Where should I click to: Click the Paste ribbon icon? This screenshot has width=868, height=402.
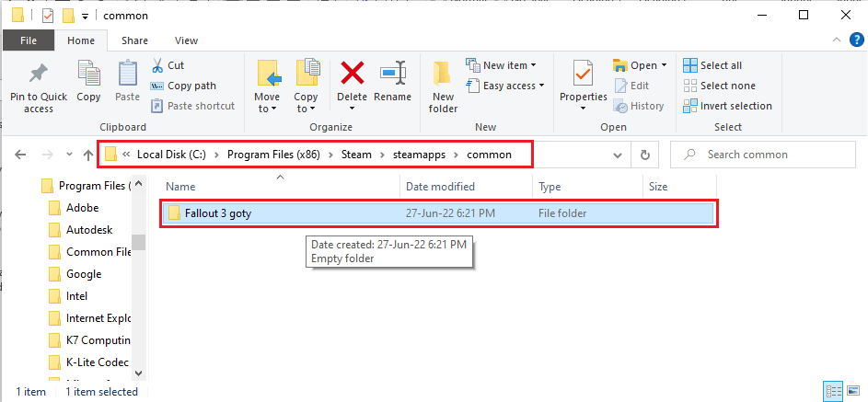click(128, 75)
